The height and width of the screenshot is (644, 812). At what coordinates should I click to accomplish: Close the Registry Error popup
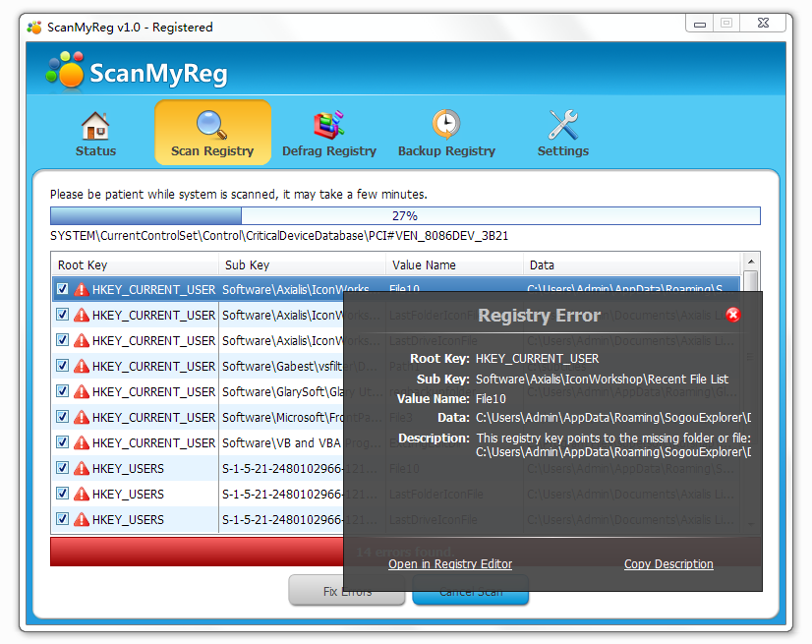click(x=732, y=315)
